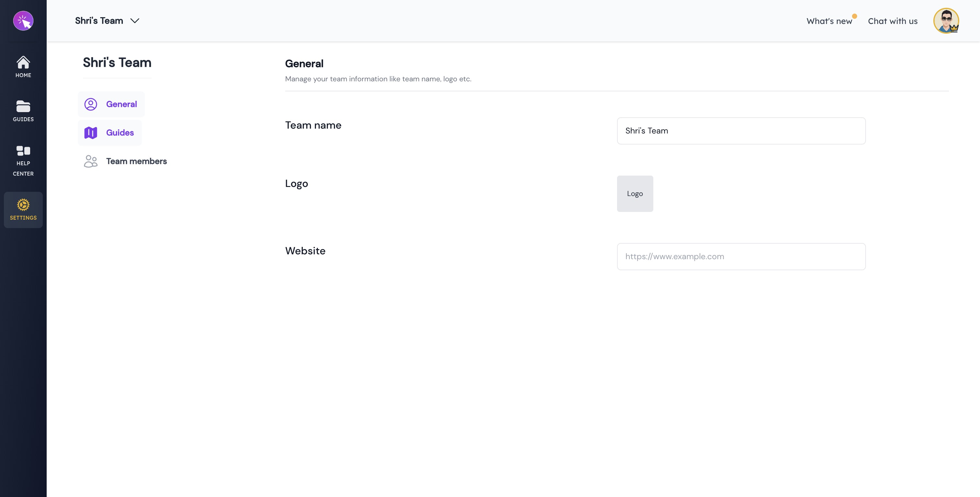This screenshot has width=980, height=497.
Task: Click Chat with us link
Action: 892,21
